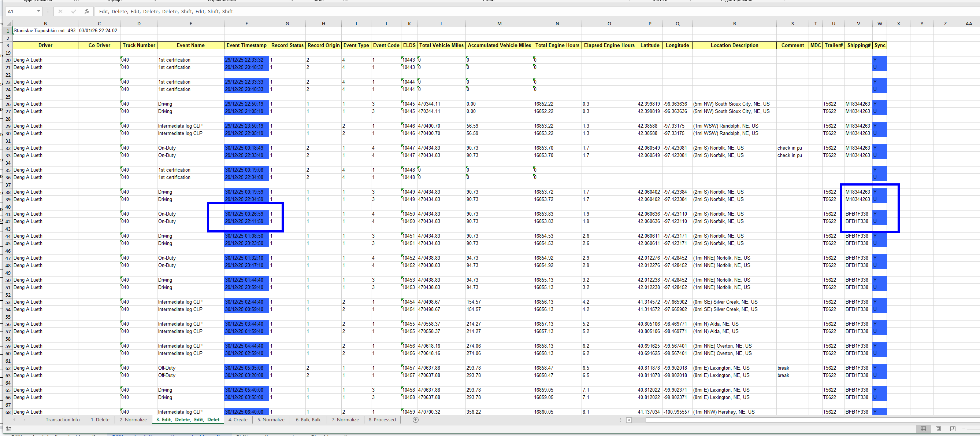This screenshot has width=980, height=436.
Task: Open the 8. Processed sheet tab
Action: pyautogui.click(x=382, y=419)
